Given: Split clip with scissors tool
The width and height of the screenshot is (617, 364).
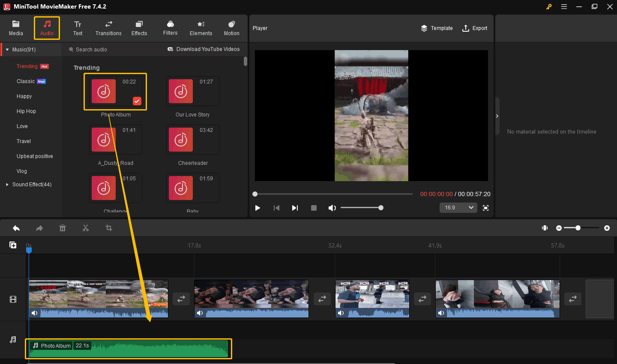Looking at the screenshot, I should point(86,228).
